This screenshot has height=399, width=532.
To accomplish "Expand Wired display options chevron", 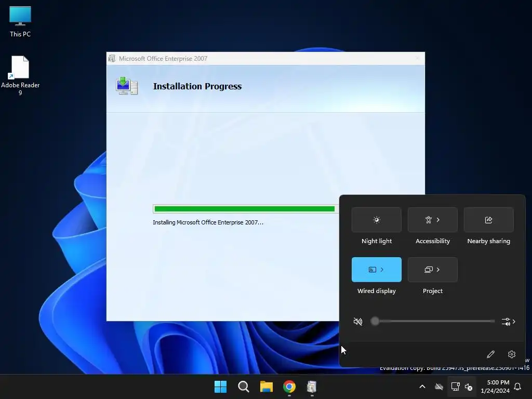I will [382, 270].
